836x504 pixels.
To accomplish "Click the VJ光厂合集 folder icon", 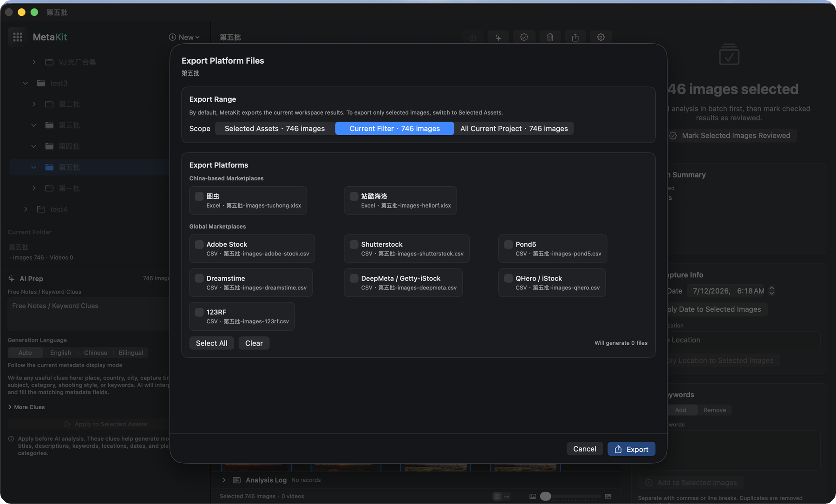I will (x=49, y=62).
